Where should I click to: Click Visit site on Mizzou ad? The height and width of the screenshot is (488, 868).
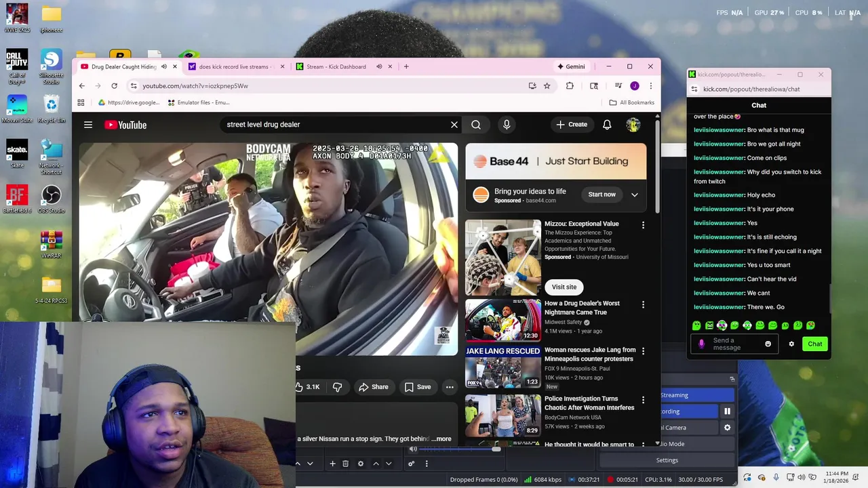(x=564, y=287)
